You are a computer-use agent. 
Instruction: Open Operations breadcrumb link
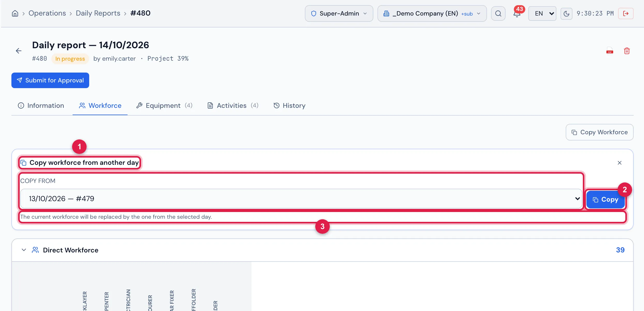[47, 13]
